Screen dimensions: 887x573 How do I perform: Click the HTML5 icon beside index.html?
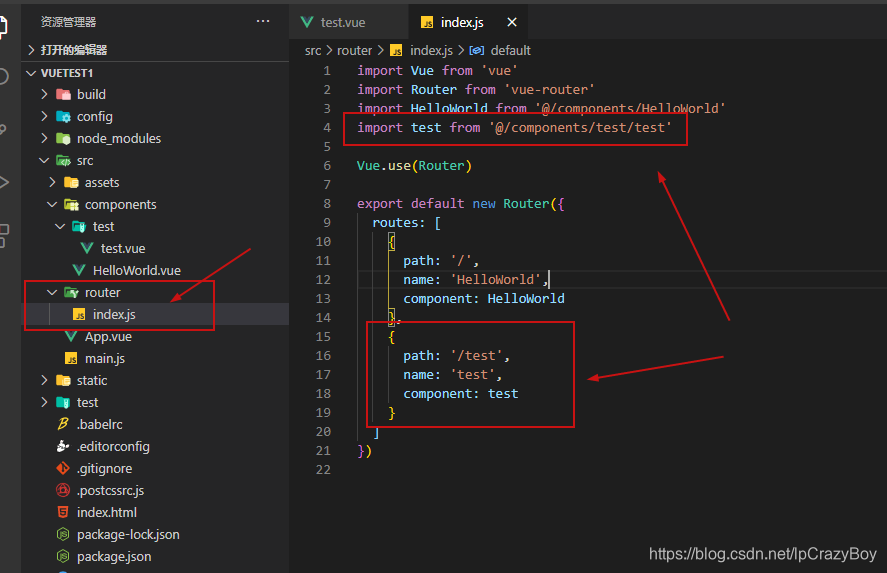click(x=63, y=512)
